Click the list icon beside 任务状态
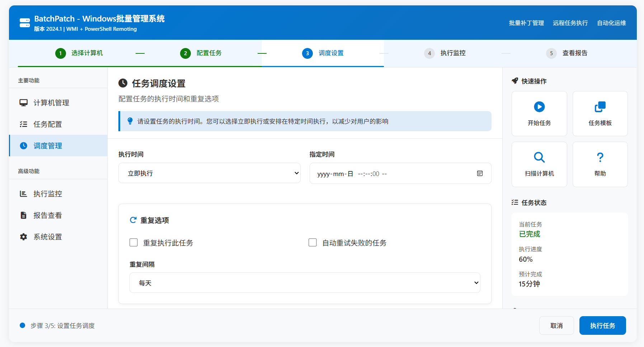Viewport: 644px width, 347px height. 515,203
